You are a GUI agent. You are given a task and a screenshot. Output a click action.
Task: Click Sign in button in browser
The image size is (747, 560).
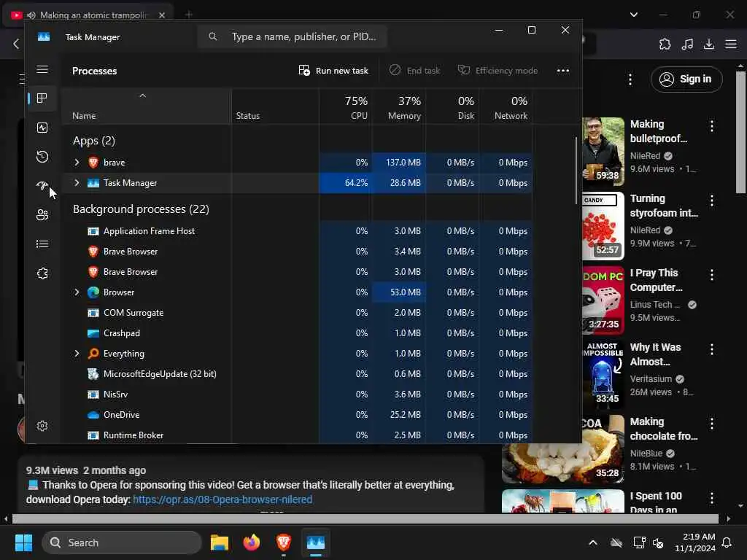tap(686, 79)
